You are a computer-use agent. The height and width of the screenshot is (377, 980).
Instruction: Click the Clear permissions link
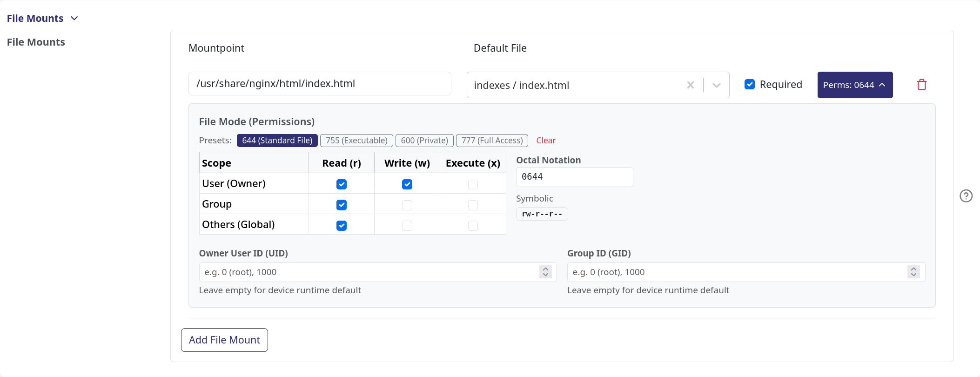tap(546, 141)
